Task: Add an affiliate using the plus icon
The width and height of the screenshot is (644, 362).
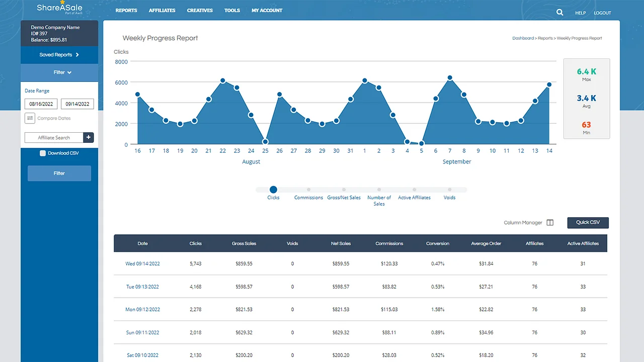Action: [x=89, y=137]
